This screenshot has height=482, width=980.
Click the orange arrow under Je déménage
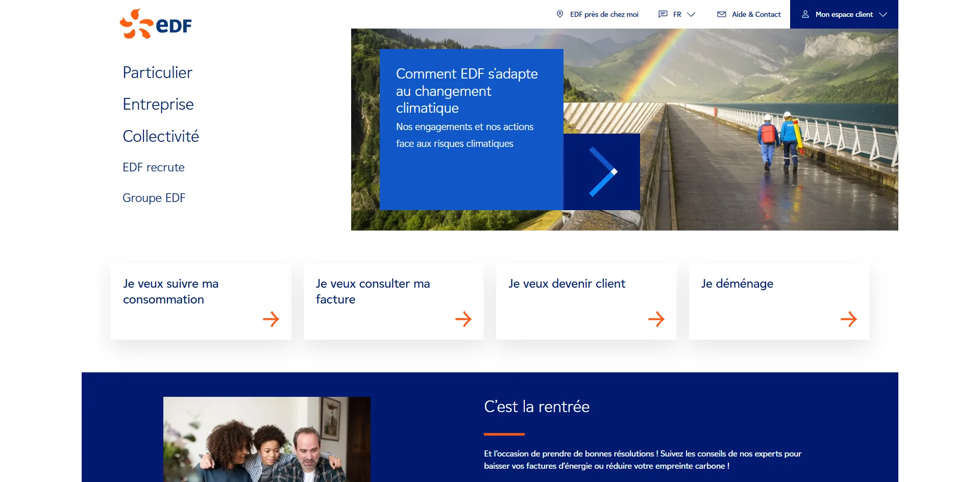[x=849, y=319]
